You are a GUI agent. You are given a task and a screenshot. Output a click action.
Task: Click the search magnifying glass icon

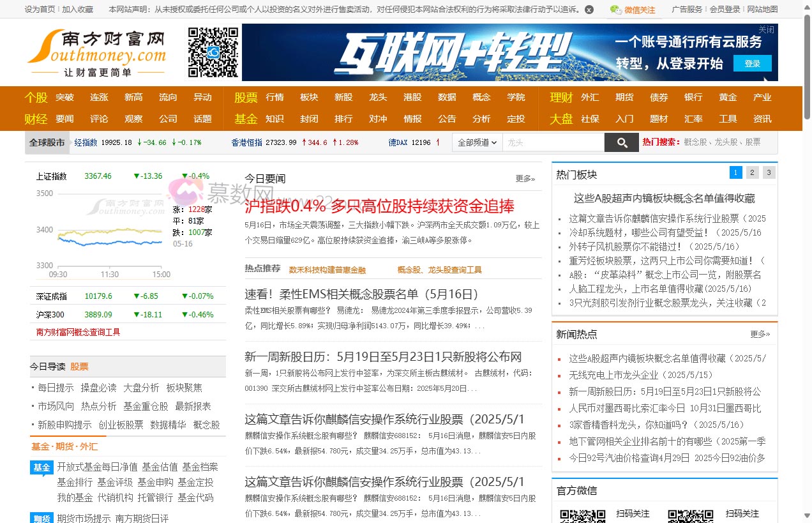coord(622,142)
